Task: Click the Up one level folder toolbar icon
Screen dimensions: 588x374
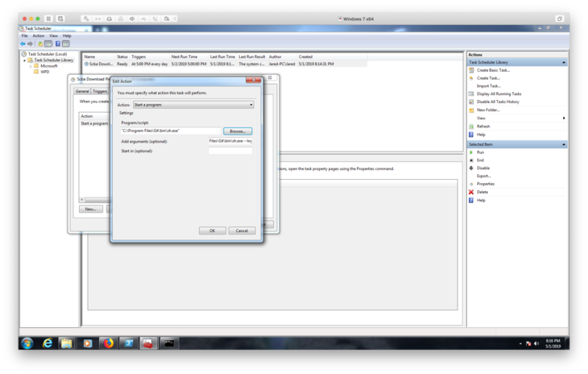Action: point(40,44)
